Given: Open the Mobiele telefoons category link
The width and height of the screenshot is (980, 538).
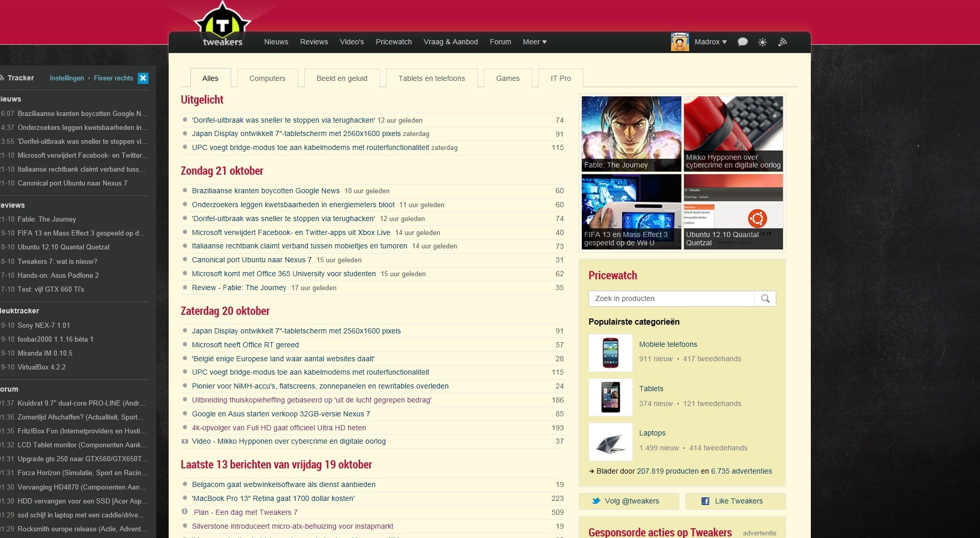Looking at the screenshot, I should pos(668,344).
